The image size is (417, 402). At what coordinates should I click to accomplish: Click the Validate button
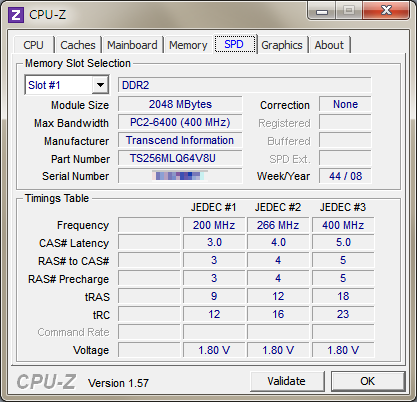click(287, 381)
